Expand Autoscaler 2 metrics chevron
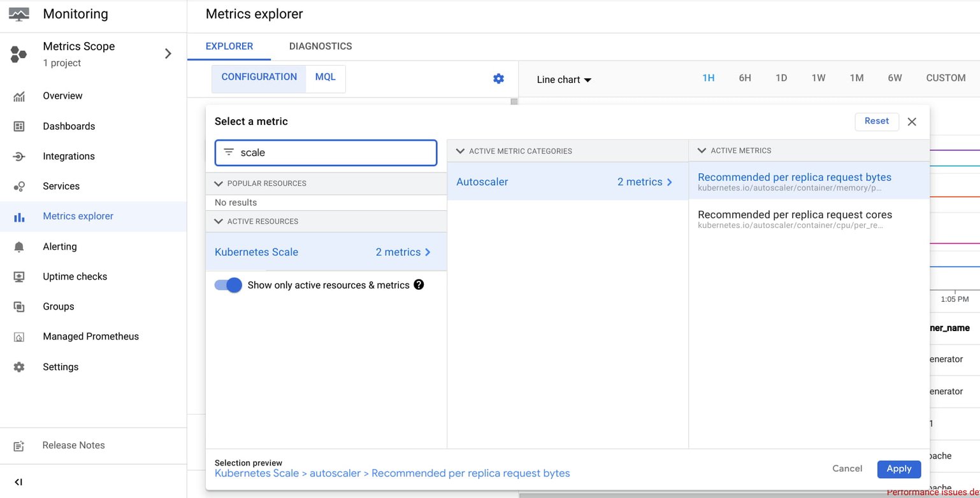This screenshot has width=980, height=498. [x=669, y=182]
